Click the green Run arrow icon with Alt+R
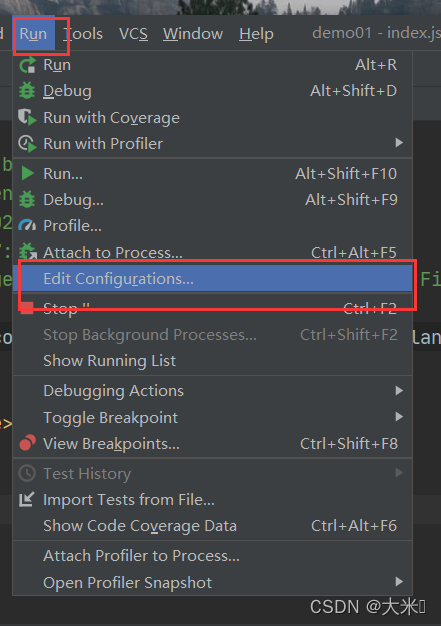441x626 pixels. point(28,65)
